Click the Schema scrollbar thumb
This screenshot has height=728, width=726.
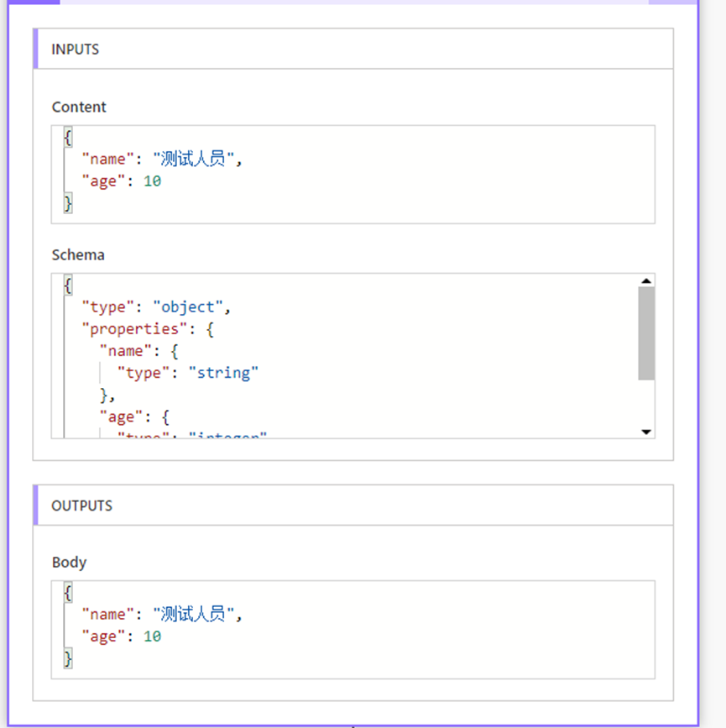click(645, 336)
